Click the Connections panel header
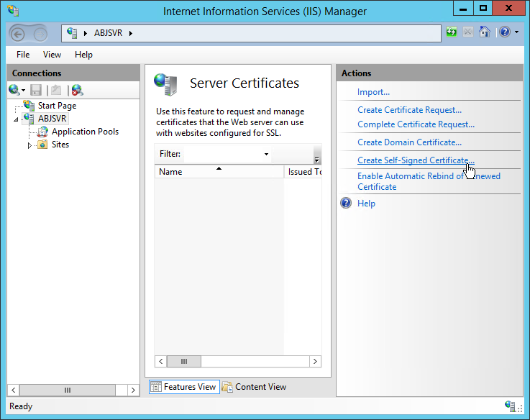 [x=73, y=73]
